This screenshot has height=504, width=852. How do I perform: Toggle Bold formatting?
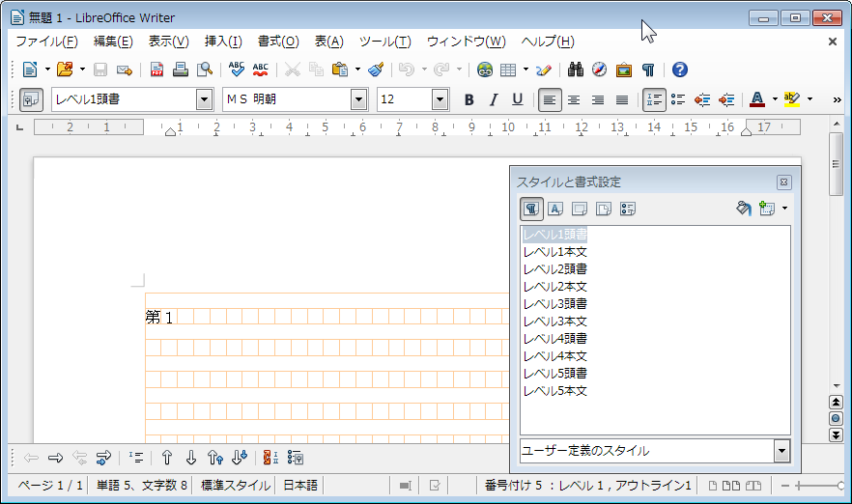click(x=469, y=100)
